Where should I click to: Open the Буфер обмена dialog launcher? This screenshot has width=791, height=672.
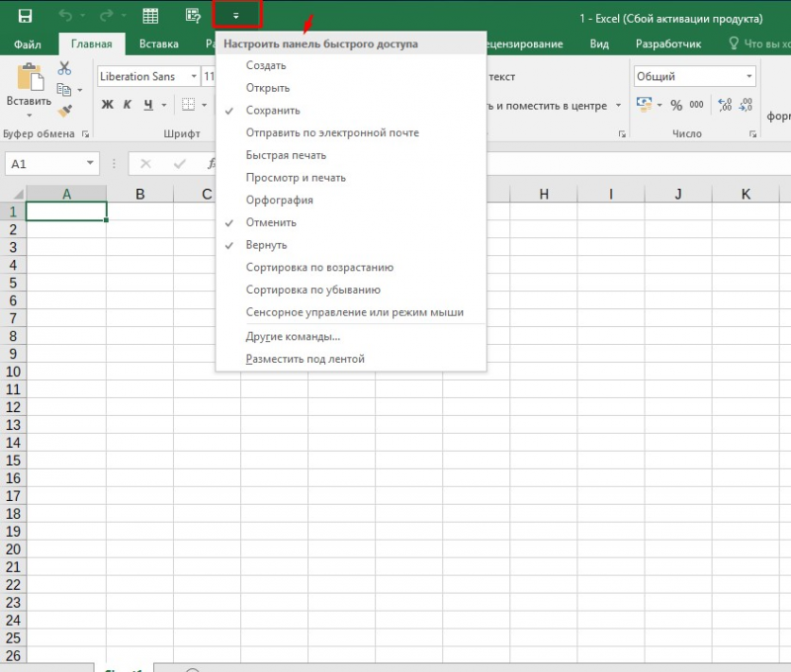[86, 134]
